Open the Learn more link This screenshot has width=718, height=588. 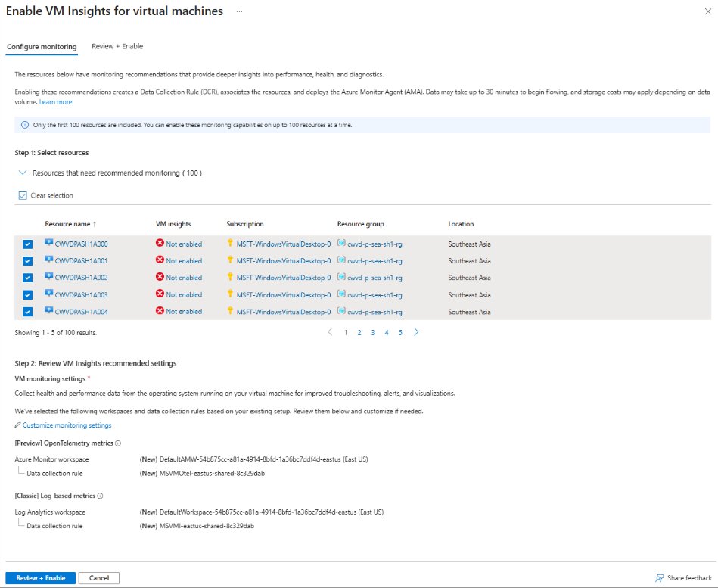tap(55, 102)
